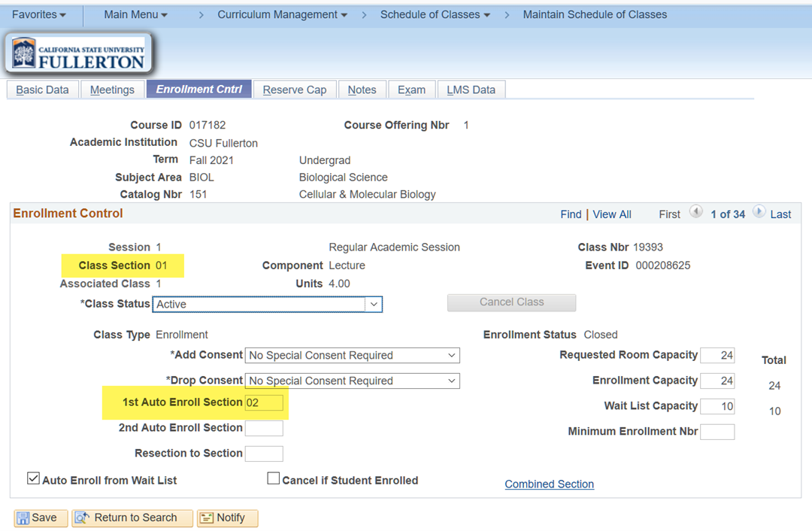Click the Save button
This screenshot has width=812, height=531.
[41, 518]
